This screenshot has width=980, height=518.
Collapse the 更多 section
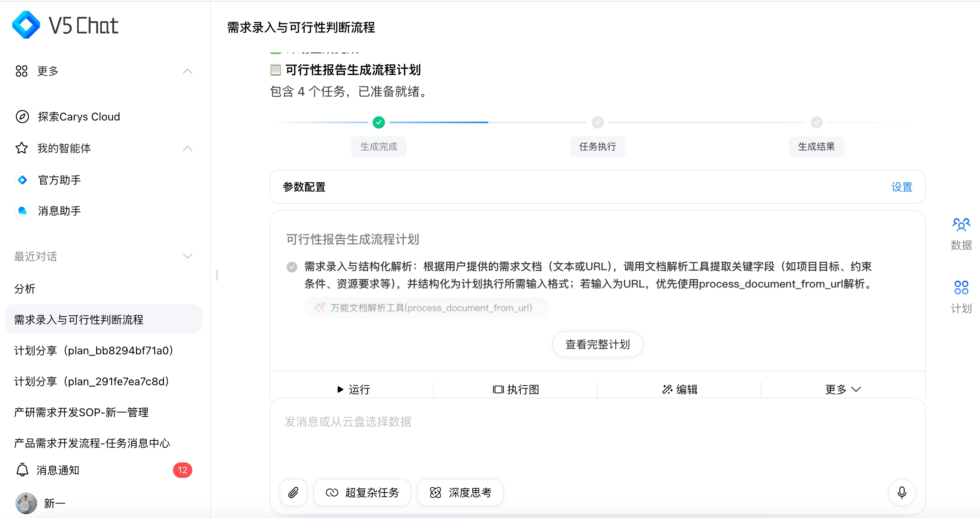[188, 71]
